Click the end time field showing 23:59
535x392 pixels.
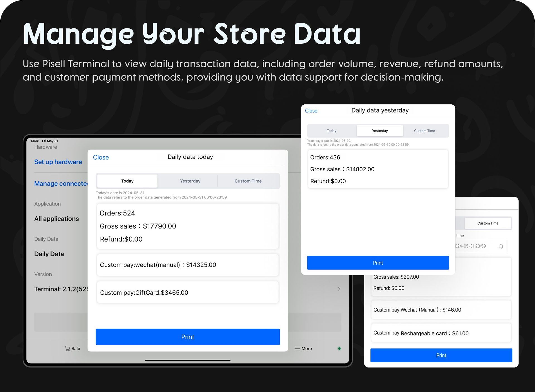[x=481, y=246]
